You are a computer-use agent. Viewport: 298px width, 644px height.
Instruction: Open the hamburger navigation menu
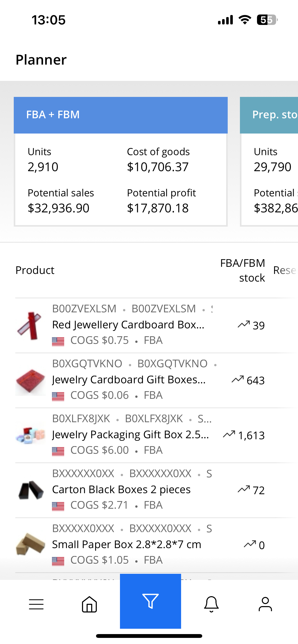36,605
